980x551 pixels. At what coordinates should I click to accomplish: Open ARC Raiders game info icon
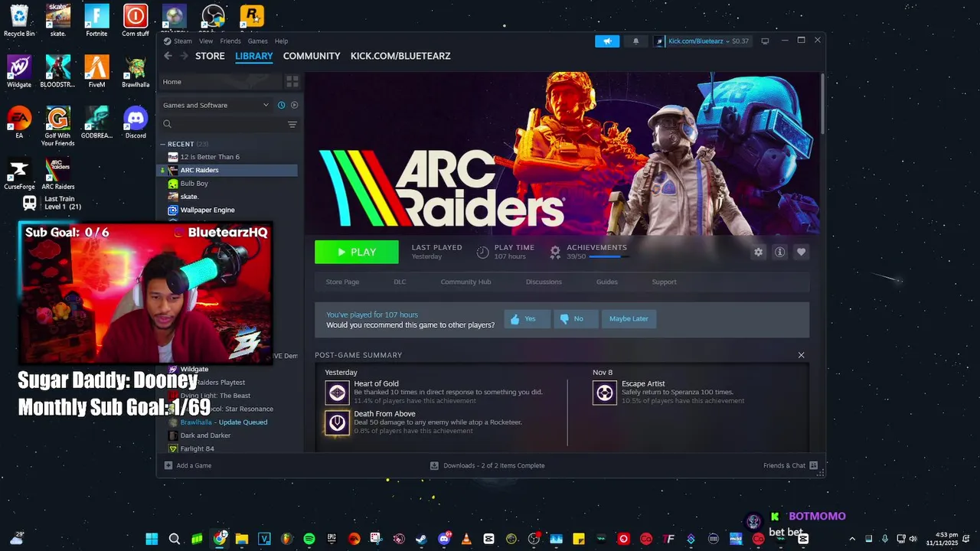click(x=779, y=252)
